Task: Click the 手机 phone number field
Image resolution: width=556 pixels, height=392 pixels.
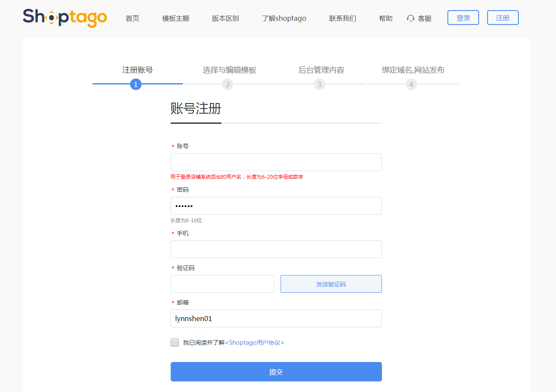Action: (276, 249)
